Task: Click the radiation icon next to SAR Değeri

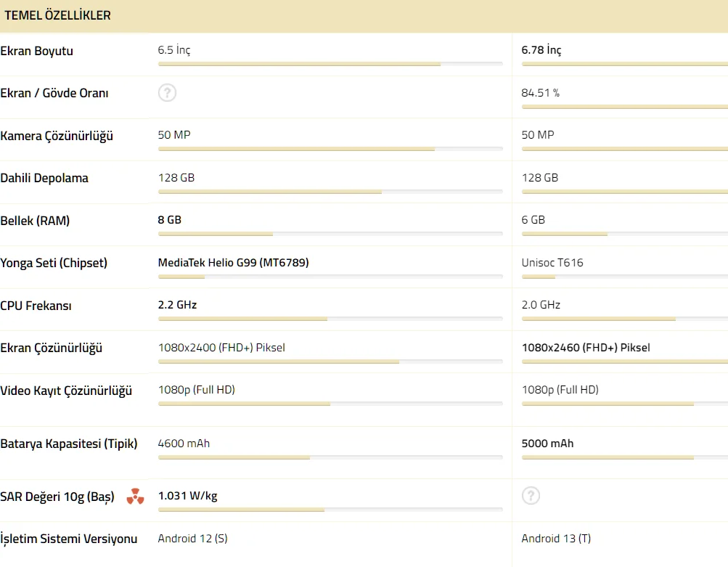Action: pos(135,497)
